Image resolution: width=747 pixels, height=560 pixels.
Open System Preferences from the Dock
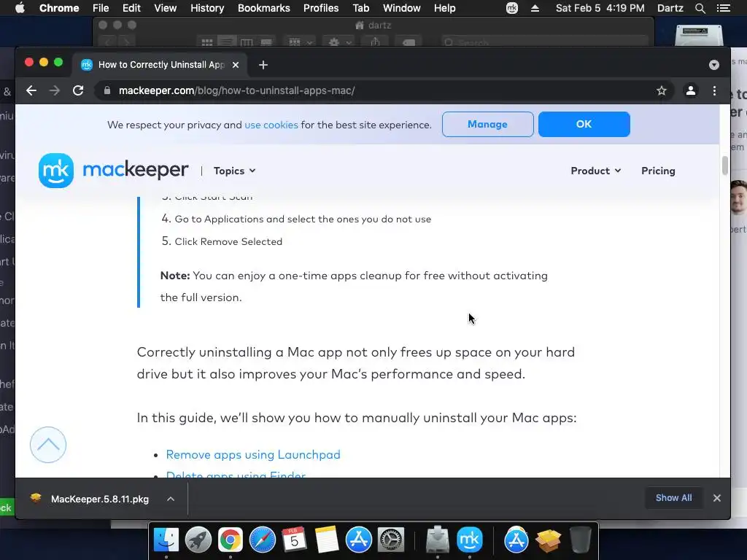click(391, 540)
